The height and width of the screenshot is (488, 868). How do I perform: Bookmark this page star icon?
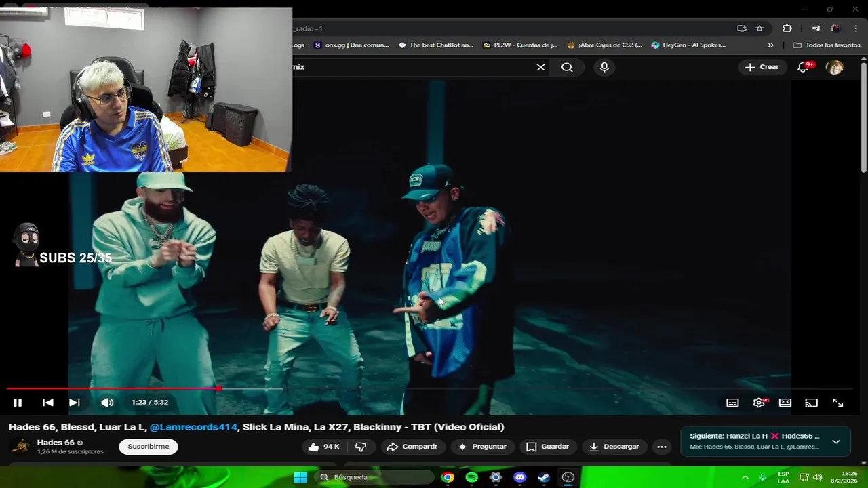coord(759,28)
